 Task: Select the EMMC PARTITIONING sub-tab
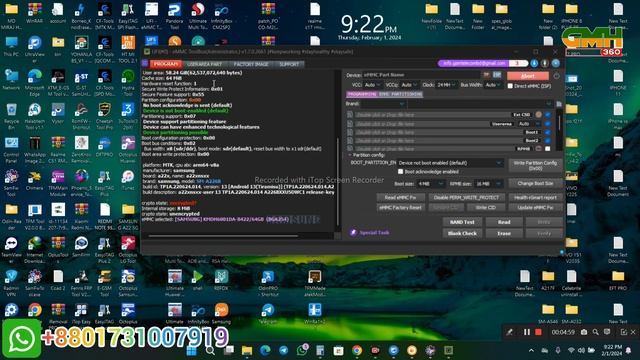[400, 94]
